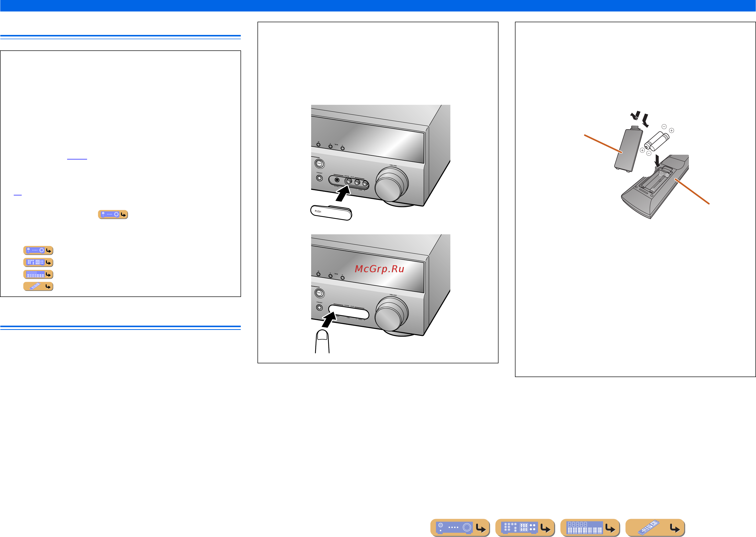The image size is (756, 537).
Task: Select the rear panel jacks icon in the boxed icon list
Action: click(38, 262)
